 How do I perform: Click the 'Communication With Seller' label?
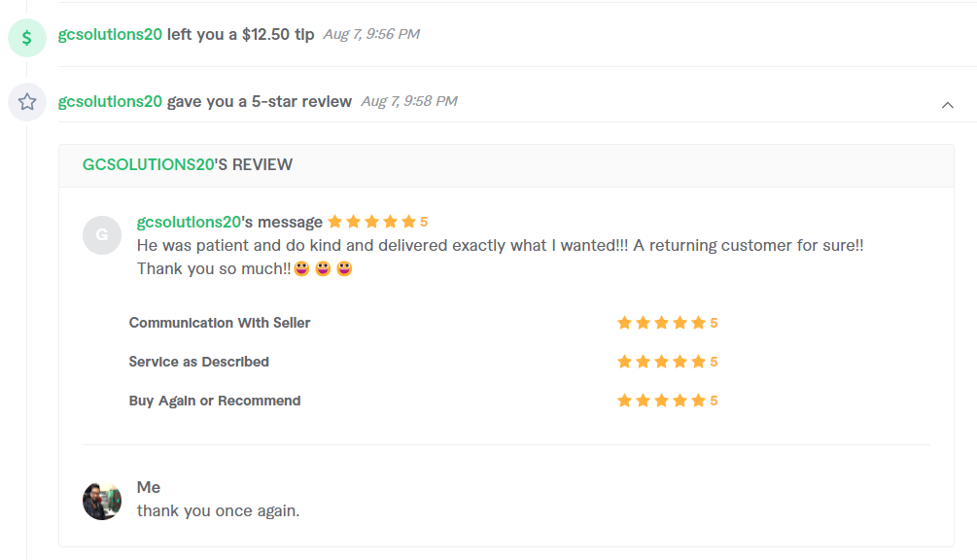220,323
